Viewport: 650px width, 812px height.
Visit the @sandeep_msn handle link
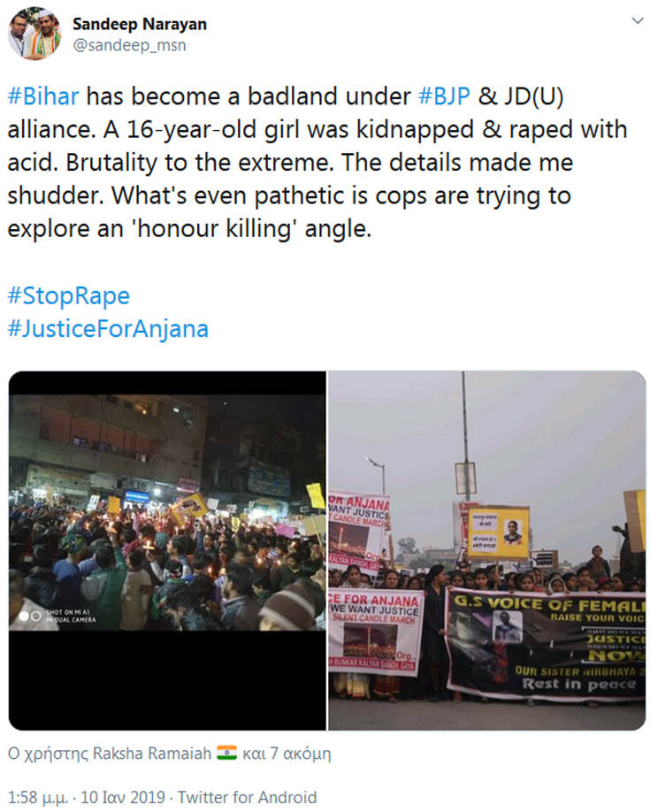coord(129,46)
